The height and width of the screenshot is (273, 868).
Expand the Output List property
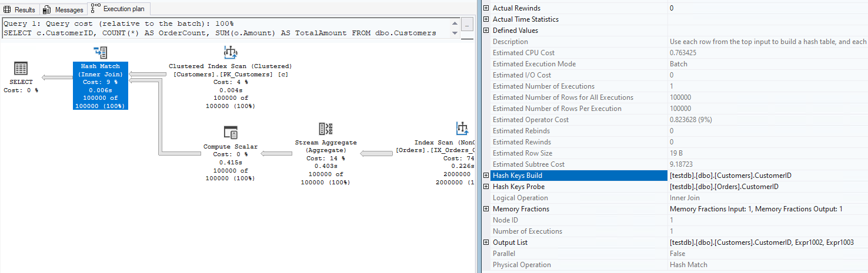pos(486,242)
